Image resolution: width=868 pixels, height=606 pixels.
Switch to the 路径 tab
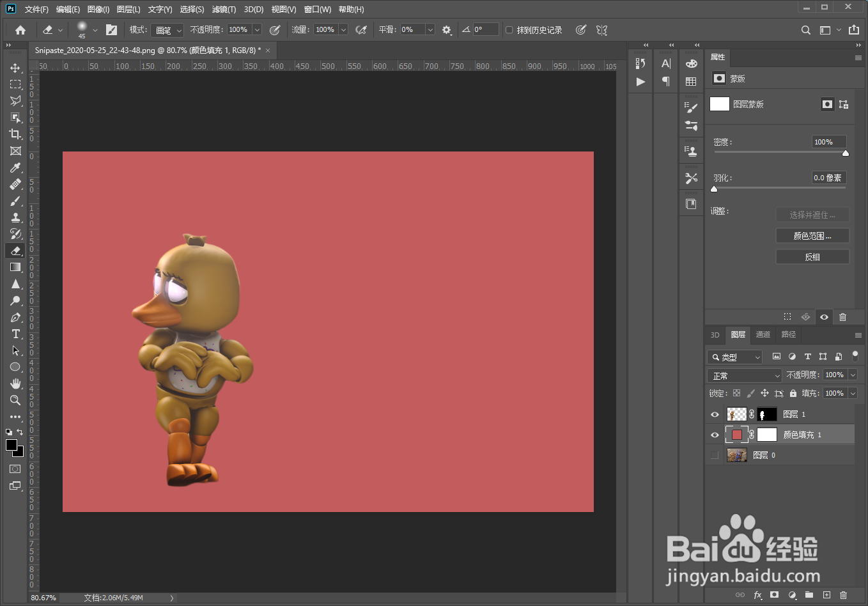[789, 334]
